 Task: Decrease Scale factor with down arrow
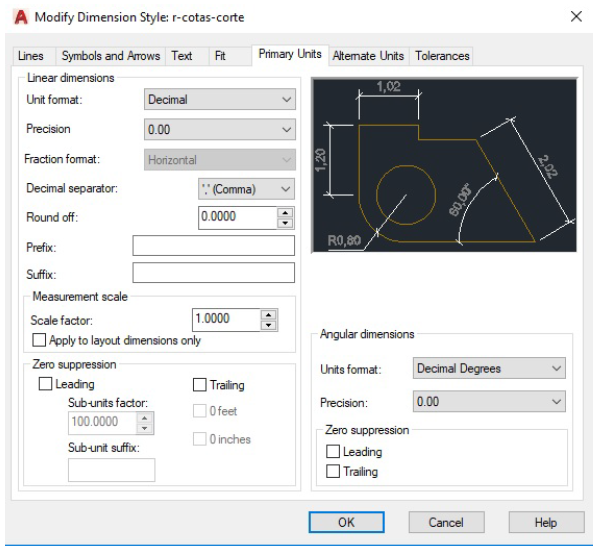[x=269, y=325]
